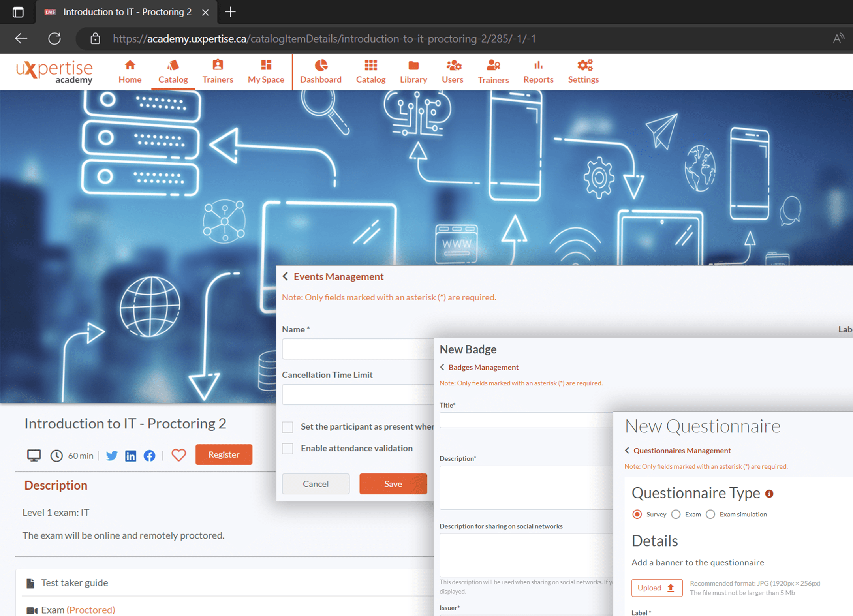
Task: Click the badge Description textarea
Action: pos(526,488)
